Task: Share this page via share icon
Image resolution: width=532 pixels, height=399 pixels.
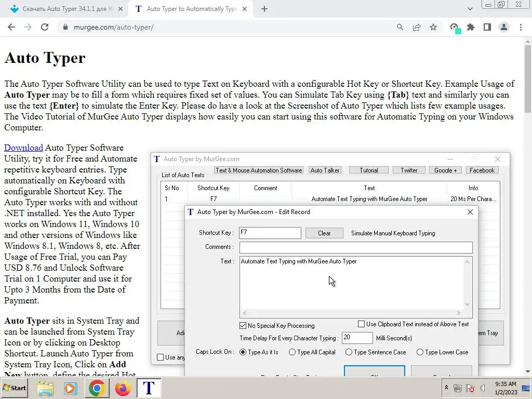Action: [417, 27]
